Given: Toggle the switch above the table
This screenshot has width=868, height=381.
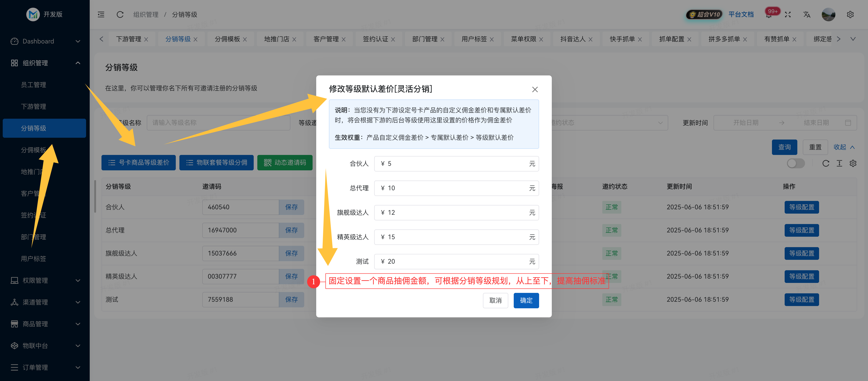Looking at the screenshot, I should (796, 163).
